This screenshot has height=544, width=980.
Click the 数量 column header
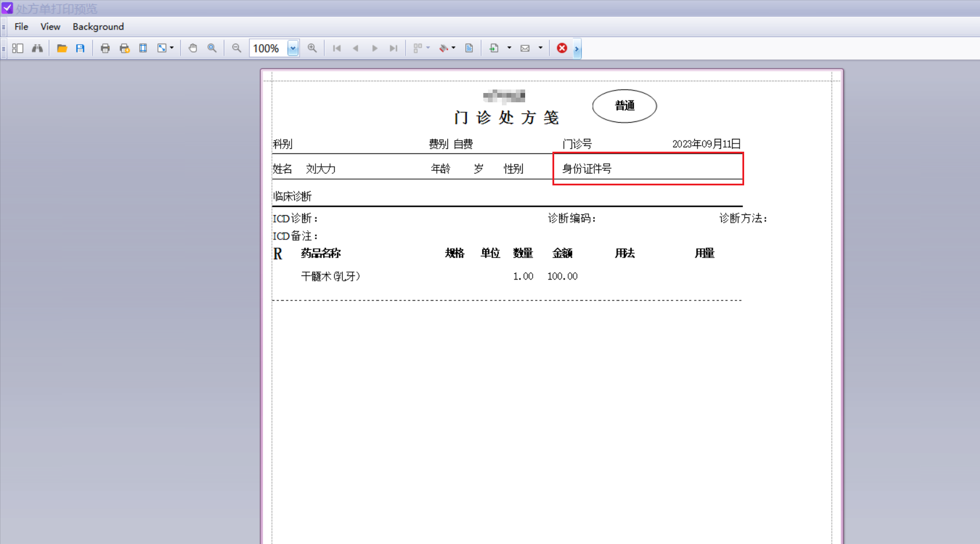523,253
